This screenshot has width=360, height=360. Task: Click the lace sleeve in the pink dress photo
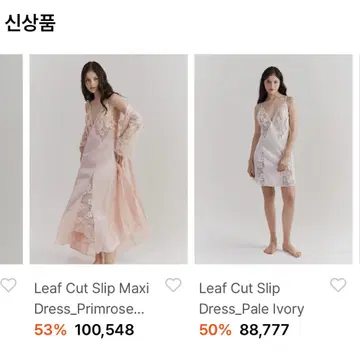pyautogui.click(x=130, y=125)
